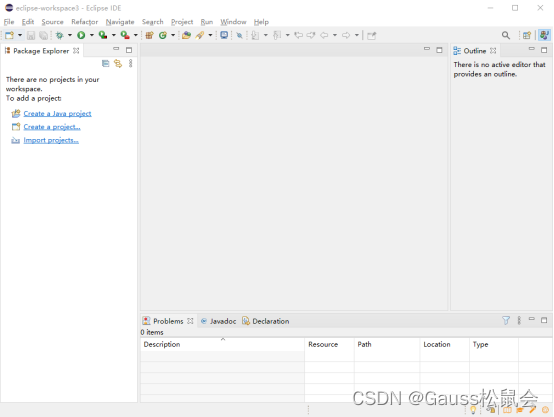Click the Create a Java project link

click(57, 113)
